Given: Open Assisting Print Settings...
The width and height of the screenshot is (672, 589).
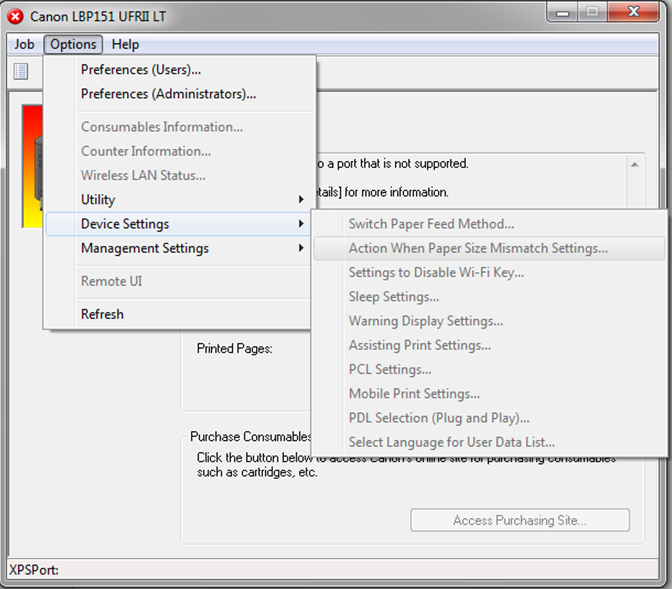Looking at the screenshot, I should click(489, 345).
